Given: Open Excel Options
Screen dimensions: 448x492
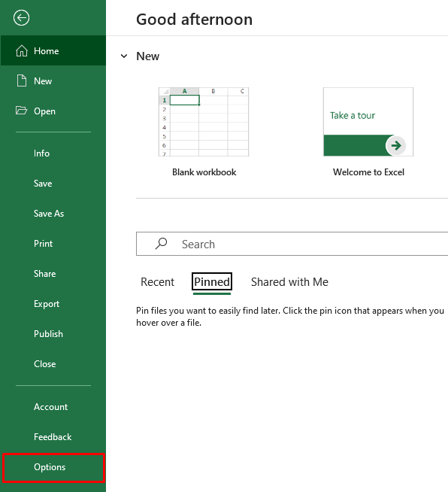Looking at the screenshot, I should [53, 467].
